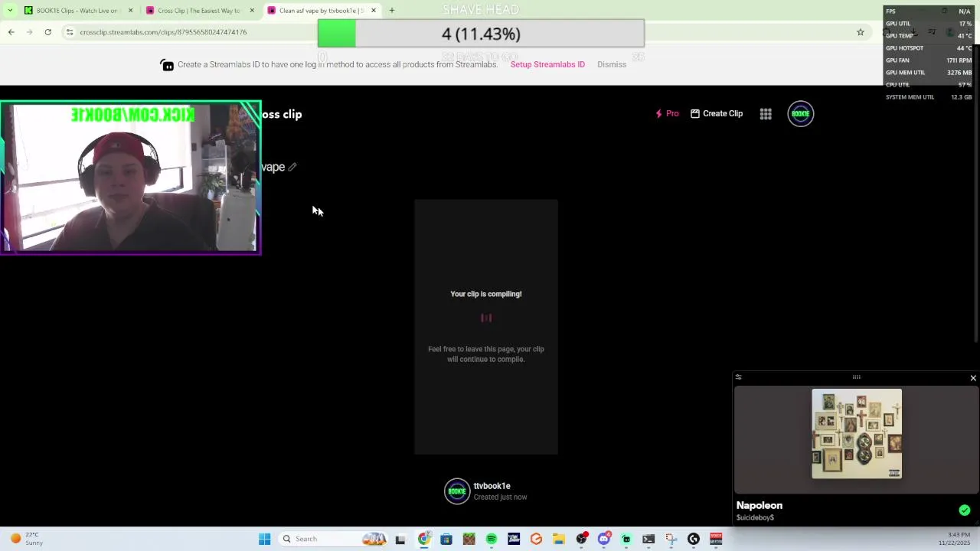This screenshot has height=551, width=980.
Task: Close the BOOK1E Clips tab
Action: [x=130, y=11]
